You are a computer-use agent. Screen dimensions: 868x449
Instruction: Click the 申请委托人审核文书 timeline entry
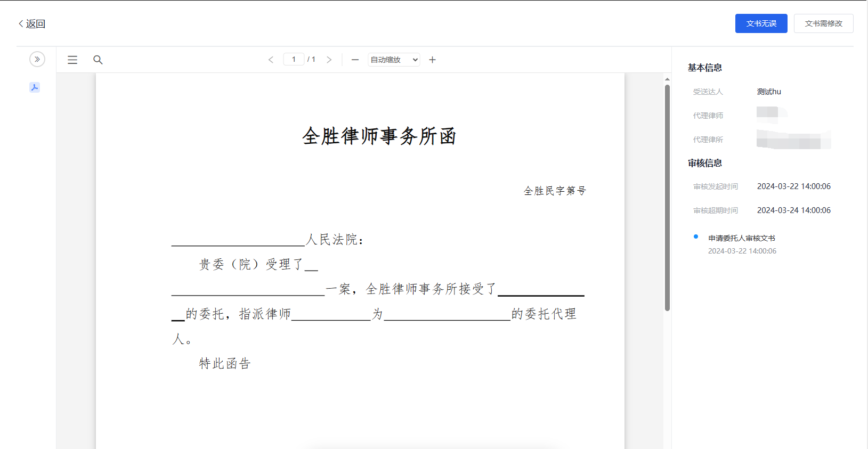pos(741,238)
